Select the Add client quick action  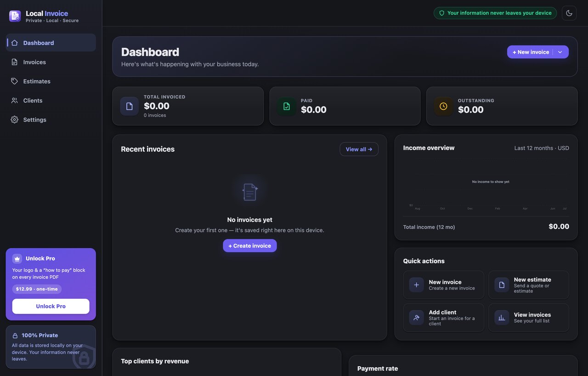[444, 318]
